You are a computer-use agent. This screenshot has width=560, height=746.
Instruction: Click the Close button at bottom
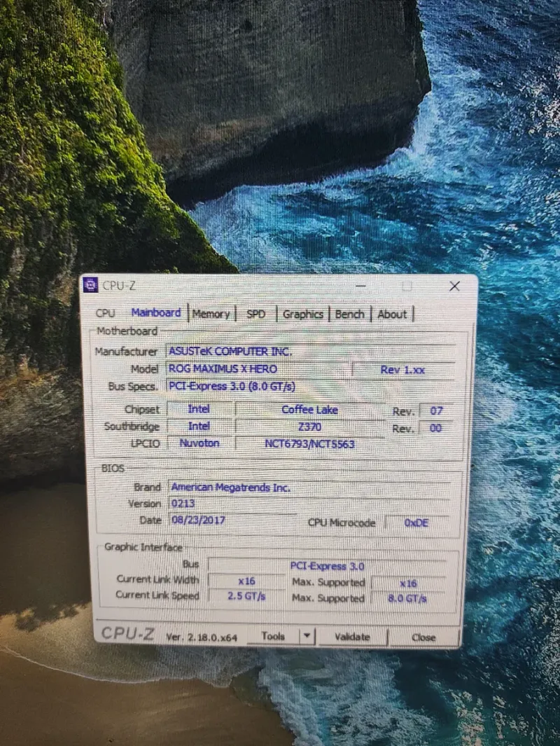[x=423, y=637]
